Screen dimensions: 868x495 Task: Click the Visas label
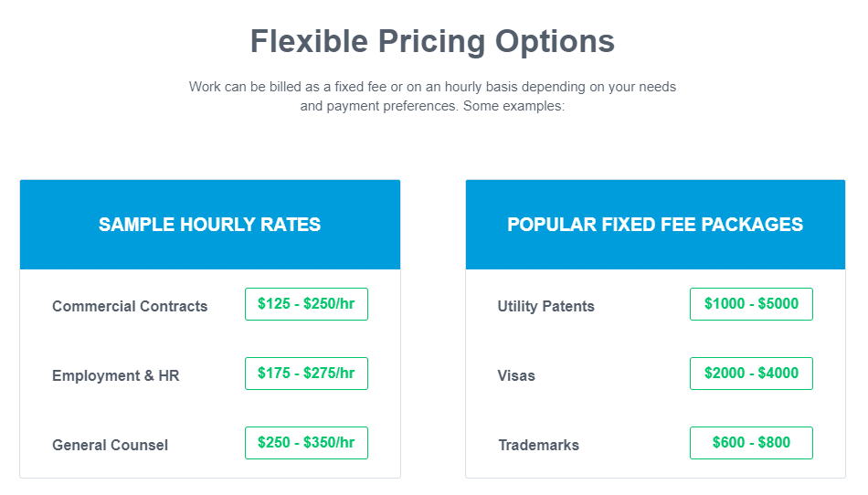[x=516, y=375]
